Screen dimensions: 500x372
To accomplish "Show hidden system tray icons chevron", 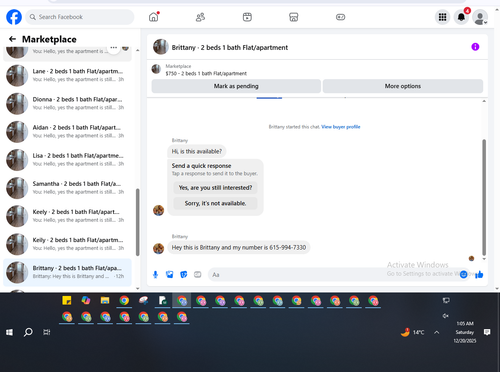I will coord(437,332).
